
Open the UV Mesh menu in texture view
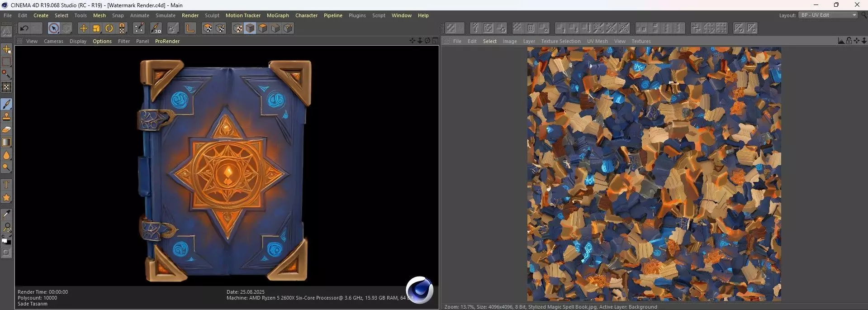(x=598, y=41)
